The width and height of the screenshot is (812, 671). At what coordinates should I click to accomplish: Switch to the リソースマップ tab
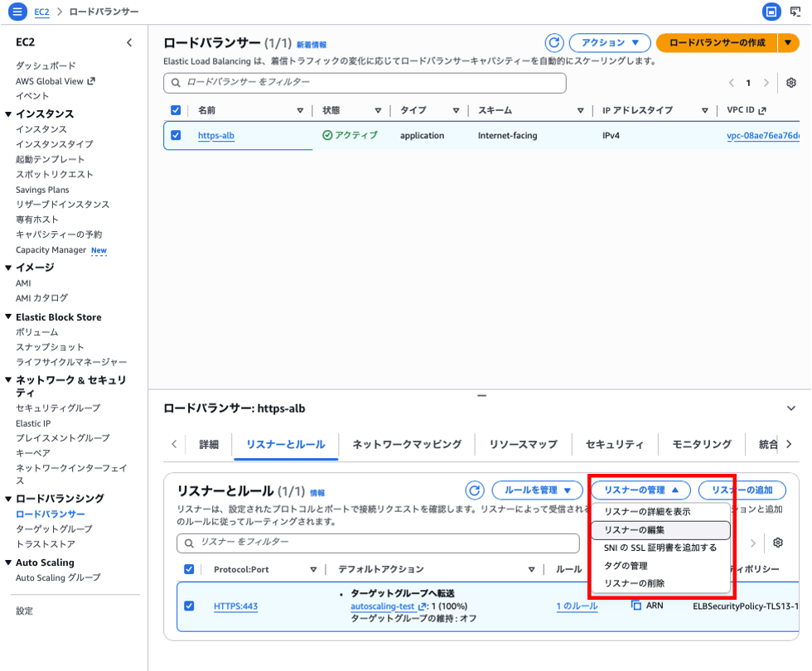(x=524, y=444)
